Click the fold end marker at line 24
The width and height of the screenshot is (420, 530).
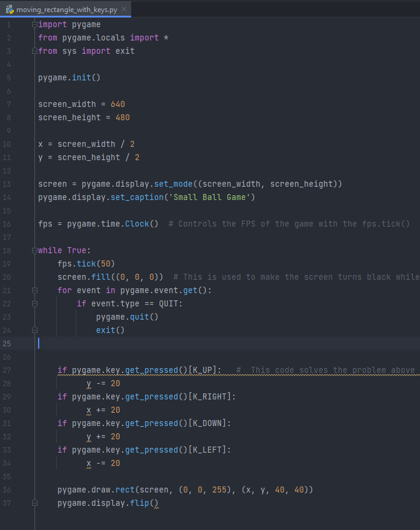click(x=34, y=330)
